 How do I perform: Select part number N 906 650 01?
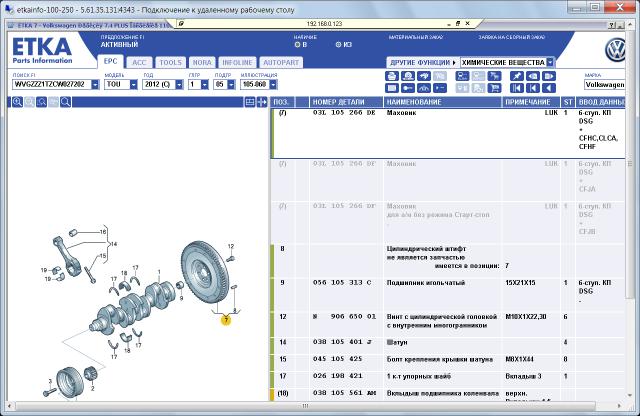point(344,317)
